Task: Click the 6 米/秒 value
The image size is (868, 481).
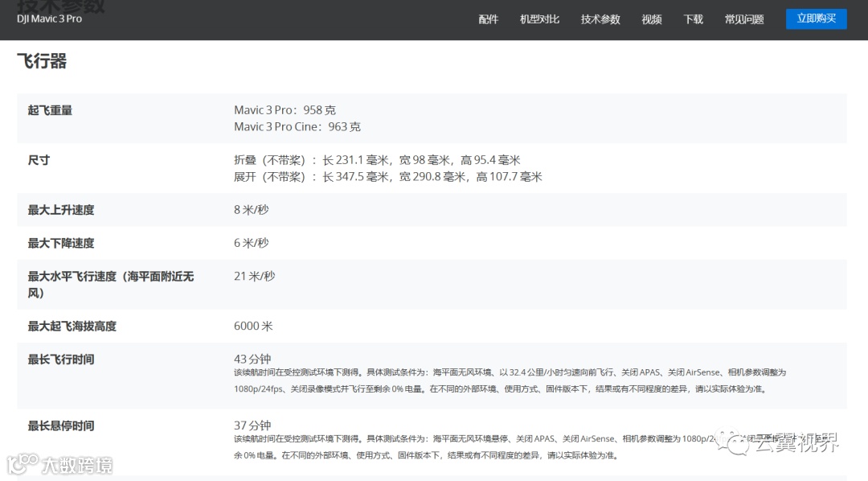Action: click(x=252, y=243)
